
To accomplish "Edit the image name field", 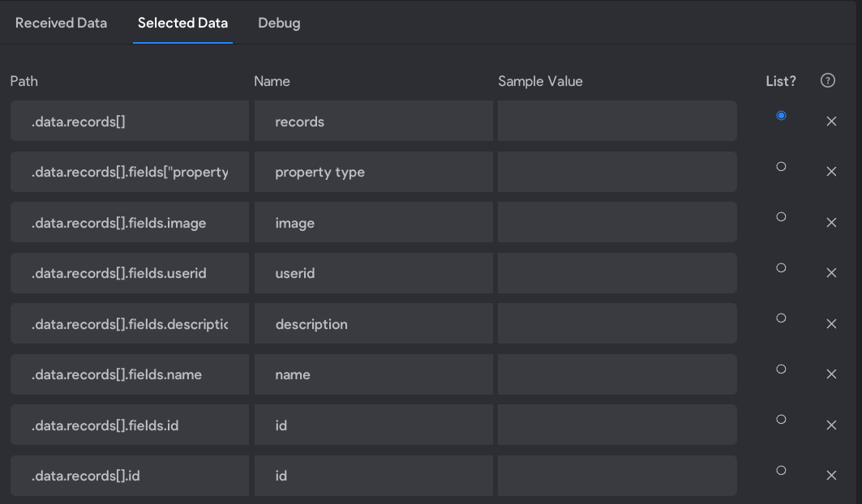I will point(373,223).
